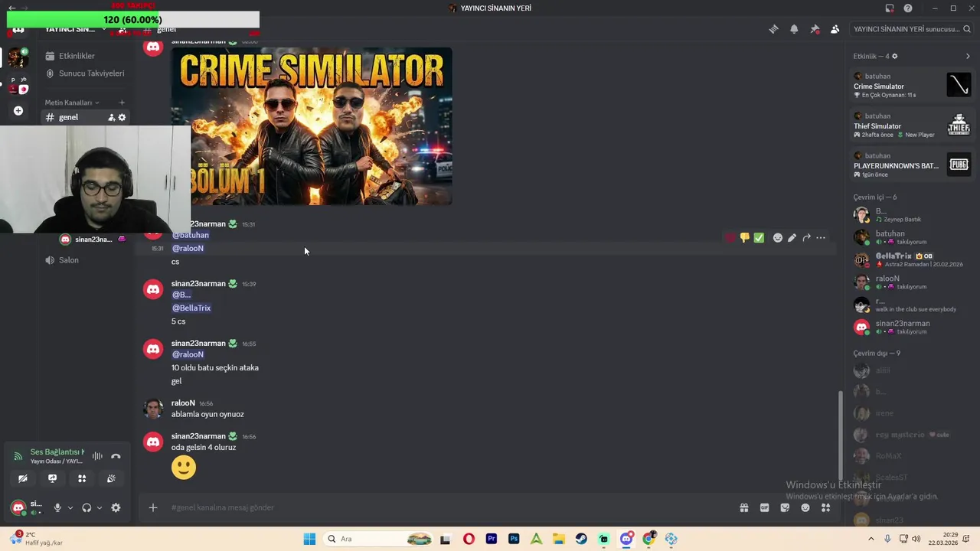980x551 pixels.
Task: Open ralooN's profile from chat username
Action: point(183,403)
